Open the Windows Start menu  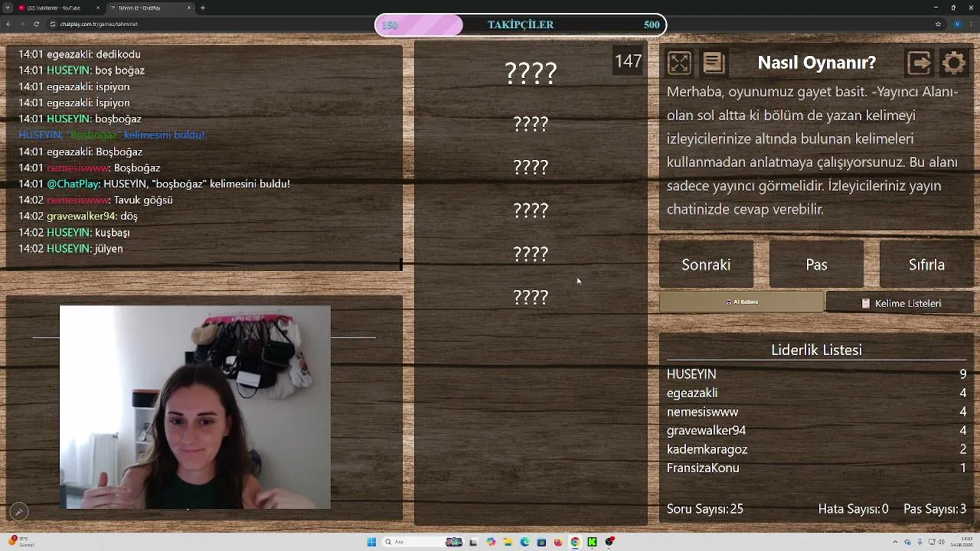371,542
